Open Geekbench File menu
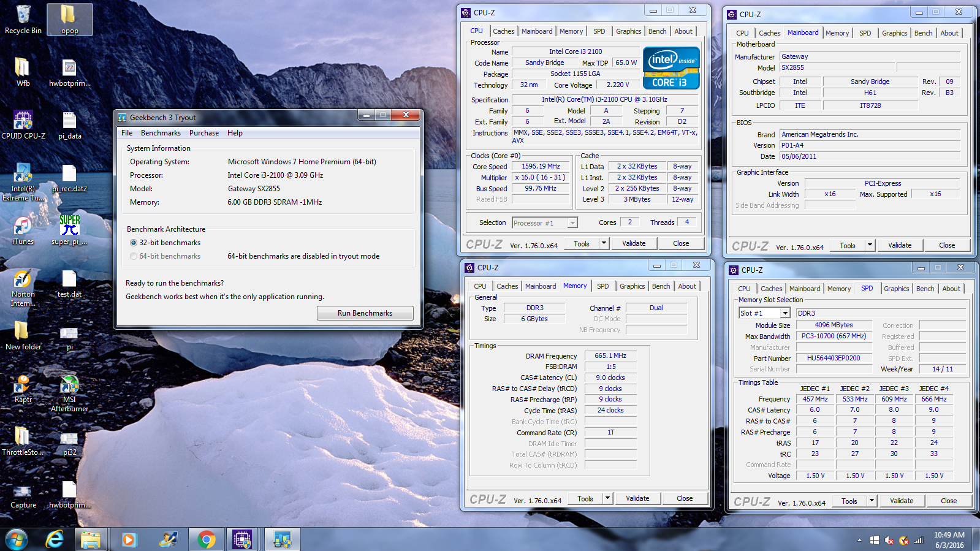Image resolution: width=980 pixels, height=551 pixels. click(127, 133)
